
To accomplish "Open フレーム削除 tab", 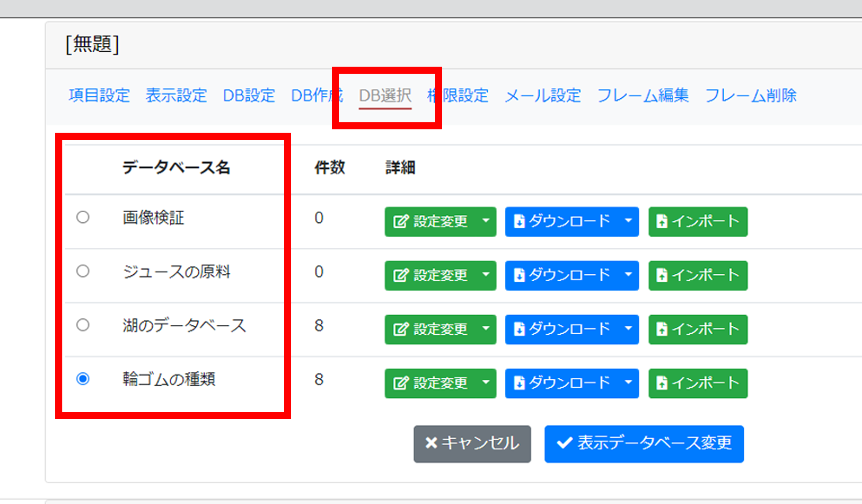I will click(x=751, y=95).
